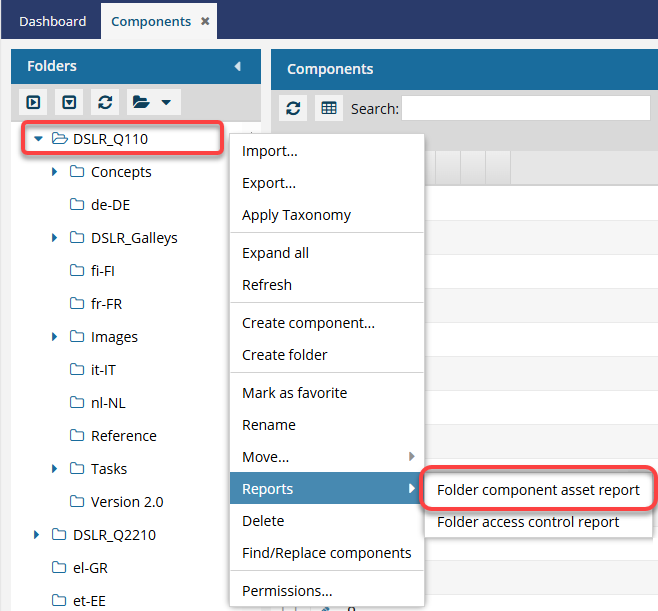Collapse the Folders panel with the arrow
This screenshot has height=611, width=658.
(x=237, y=67)
